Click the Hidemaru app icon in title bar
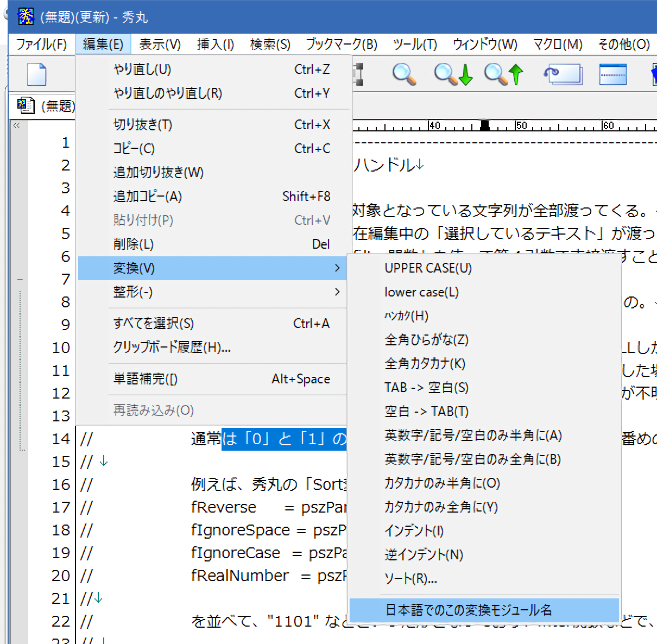The width and height of the screenshot is (657, 644). click(26, 17)
